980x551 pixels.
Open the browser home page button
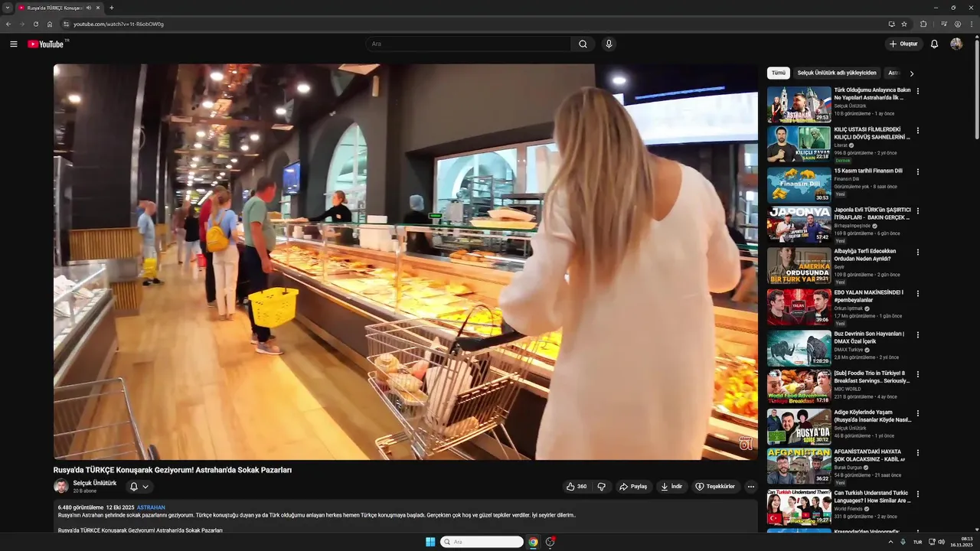coord(49,24)
